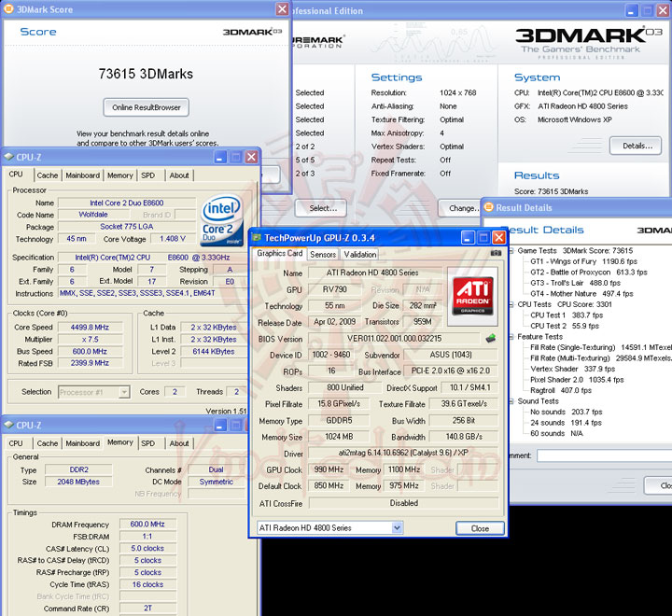Select GT4 - Mother Nature result row

pyautogui.click(x=582, y=294)
